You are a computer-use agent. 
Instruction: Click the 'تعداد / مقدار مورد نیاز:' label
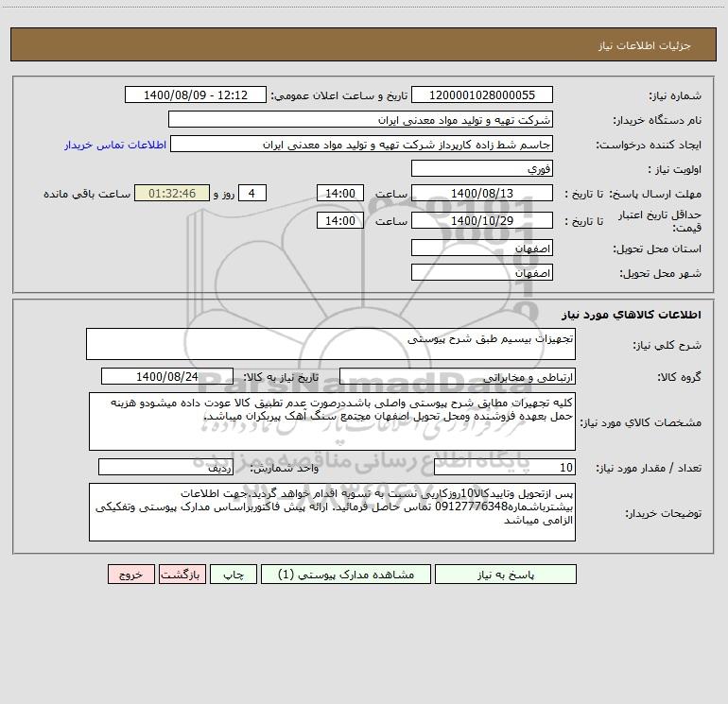[649, 469]
